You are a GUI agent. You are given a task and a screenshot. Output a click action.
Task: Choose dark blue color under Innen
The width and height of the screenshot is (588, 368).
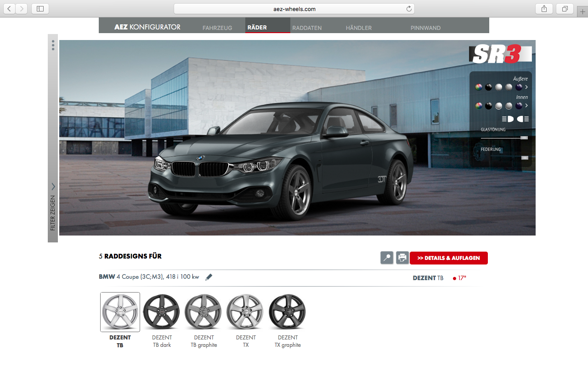(x=519, y=106)
